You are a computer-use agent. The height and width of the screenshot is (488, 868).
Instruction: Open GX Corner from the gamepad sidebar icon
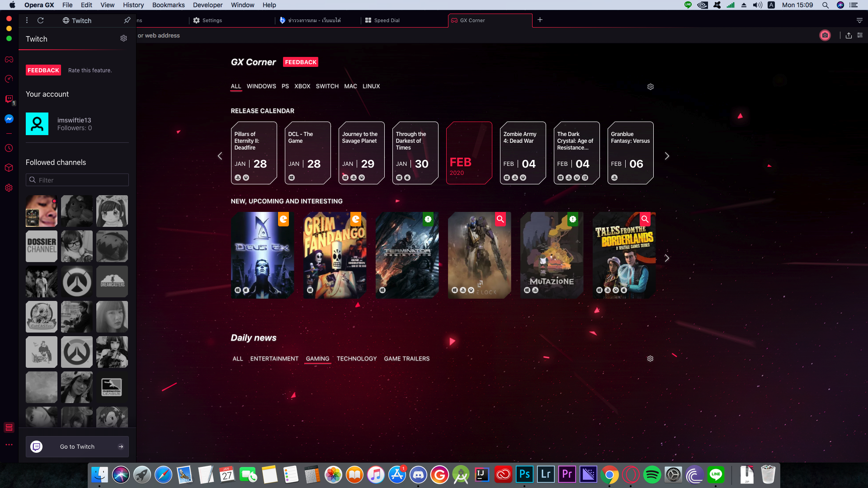[x=9, y=60]
